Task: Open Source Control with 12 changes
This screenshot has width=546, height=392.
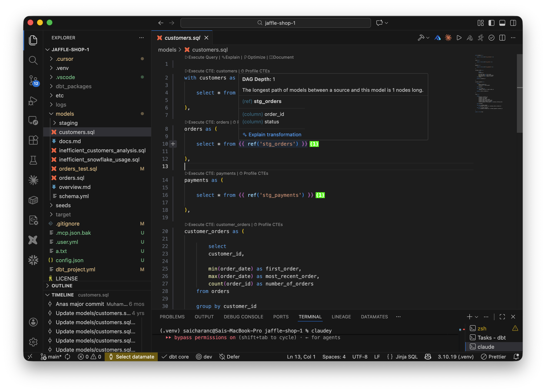Action: point(33,80)
